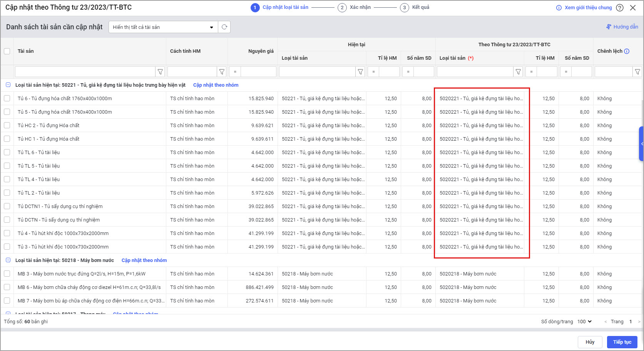
Task: Click the Hướng dẫn guide icon link
Action: 622,27
